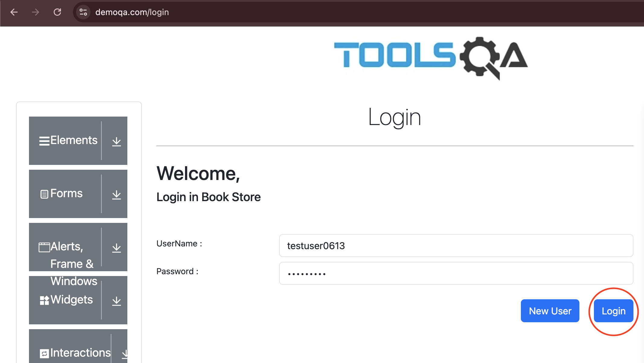Submit the form with Login button

click(614, 311)
